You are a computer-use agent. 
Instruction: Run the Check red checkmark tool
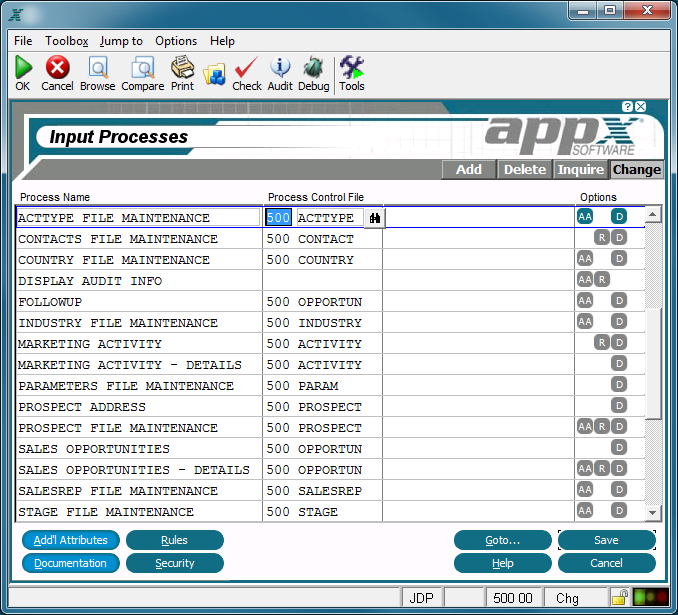click(246, 67)
